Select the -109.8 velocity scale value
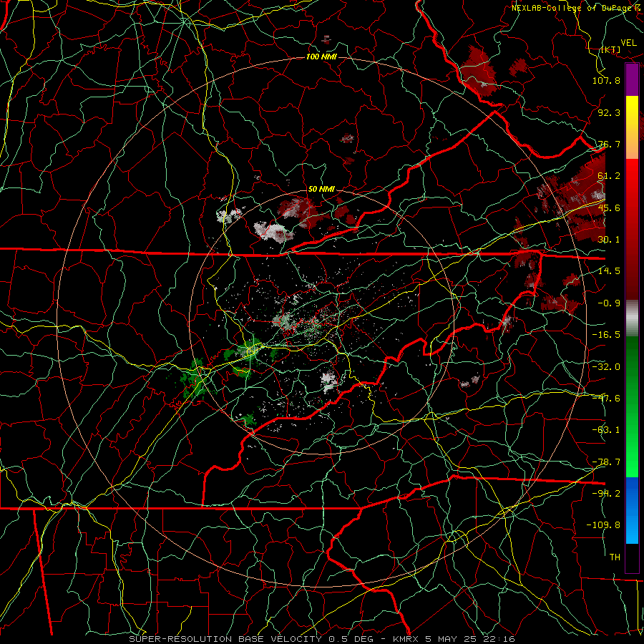Viewport: 644px width, 644px height. [x=603, y=525]
